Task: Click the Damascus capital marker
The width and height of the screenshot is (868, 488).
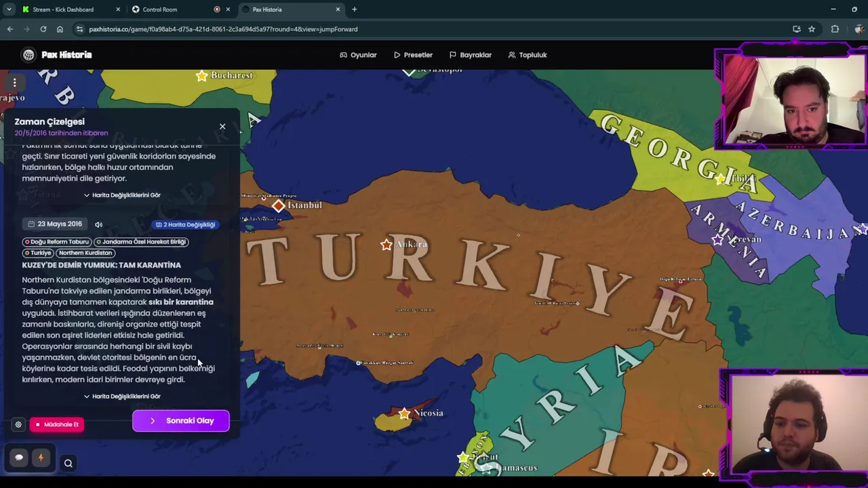Action: point(486,467)
